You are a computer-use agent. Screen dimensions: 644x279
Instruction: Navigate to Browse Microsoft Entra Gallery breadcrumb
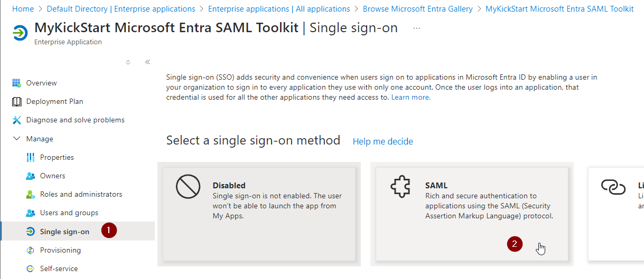click(x=417, y=9)
